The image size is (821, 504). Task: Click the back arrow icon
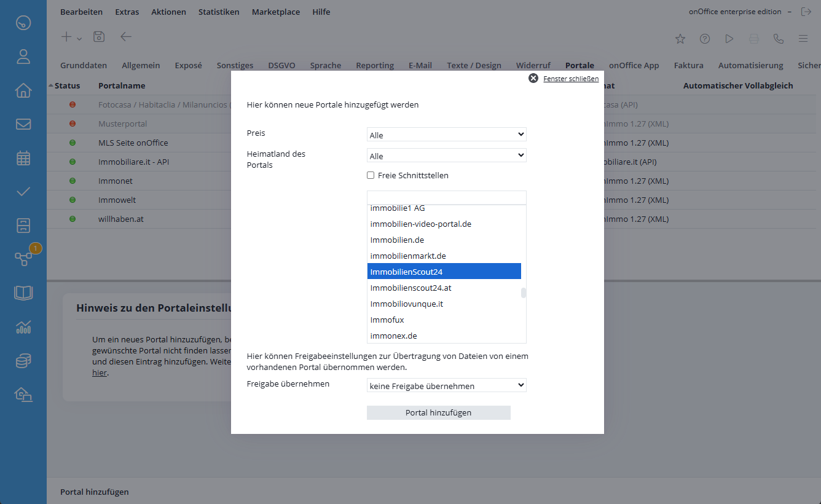(126, 37)
